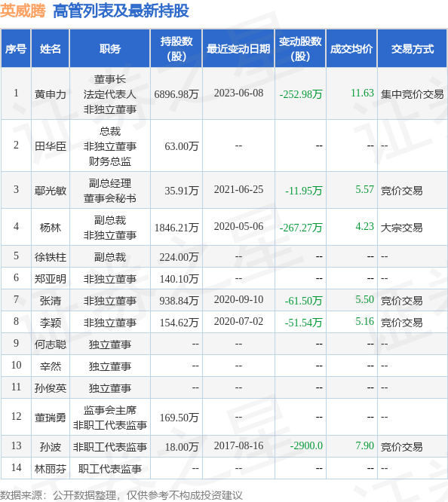Click the holding value 63.00万
The image size is (448, 502).
(181, 146)
